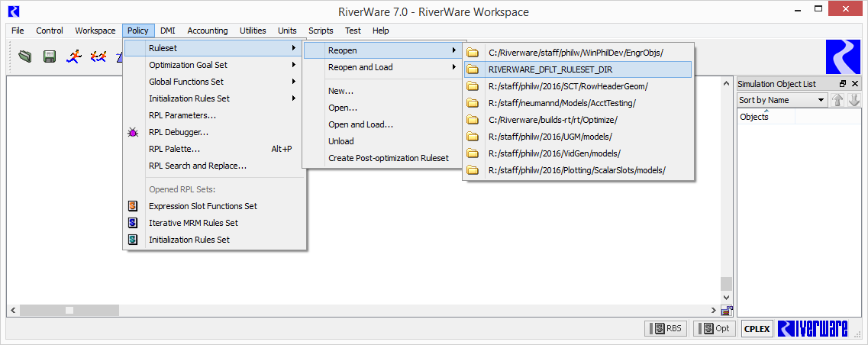
Task: Click the horizontal scrollbar left arrow
Action: pyautogui.click(x=13, y=310)
